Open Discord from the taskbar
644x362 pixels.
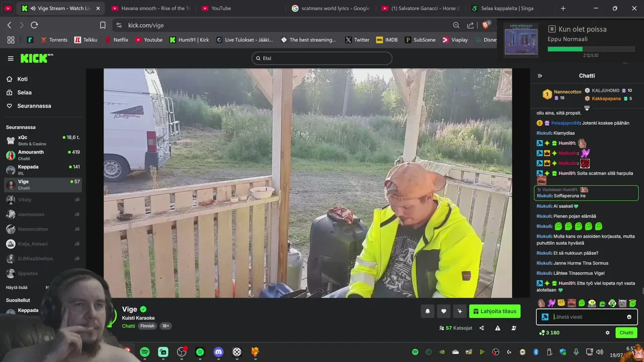(x=218, y=352)
